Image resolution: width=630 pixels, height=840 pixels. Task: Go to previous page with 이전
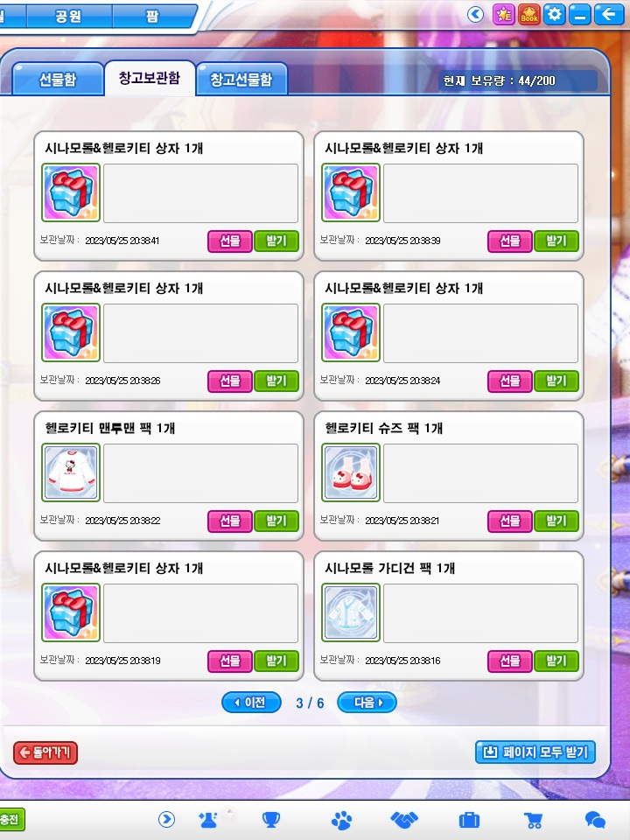(x=251, y=703)
